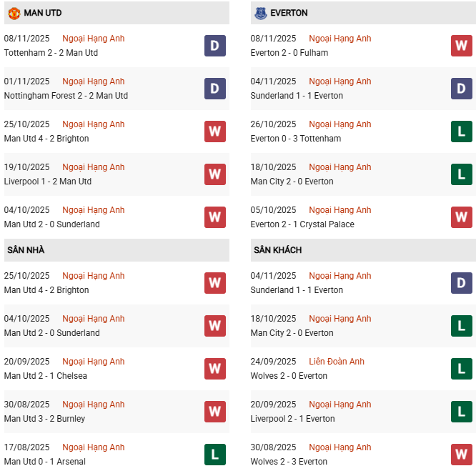Screen dimensions: 476x471
Task: Open the Everton 2 - 1 Crystal Palace match
Action: (302, 224)
